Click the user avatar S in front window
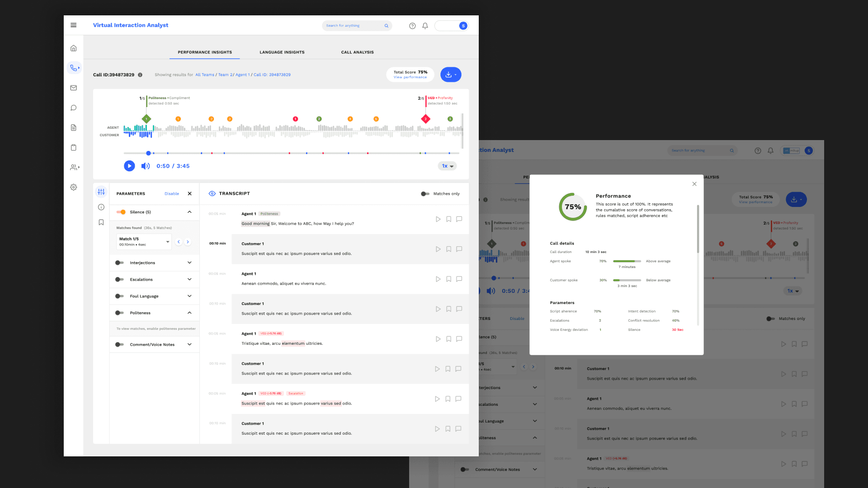The height and width of the screenshot is (488, 868). [463, 26]
